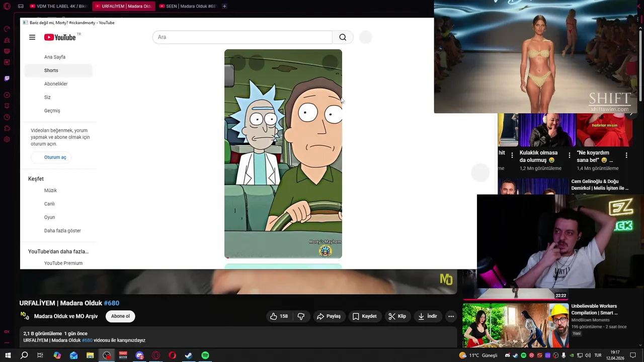Open Windows Start menu
The image size is (644, 362).
pyautogui.click(x=8, y=355)
